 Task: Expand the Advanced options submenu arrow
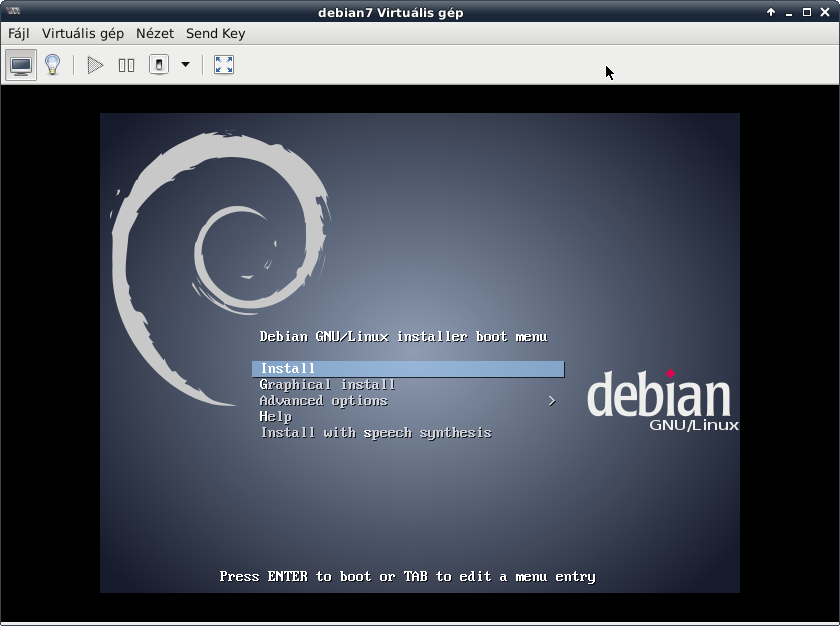[551, 401]
